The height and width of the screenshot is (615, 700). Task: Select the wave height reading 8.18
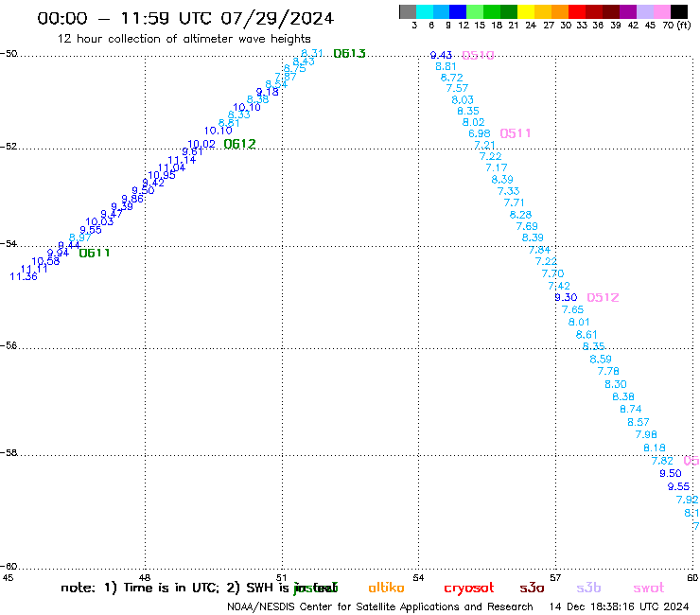click(x=655, y=448)
